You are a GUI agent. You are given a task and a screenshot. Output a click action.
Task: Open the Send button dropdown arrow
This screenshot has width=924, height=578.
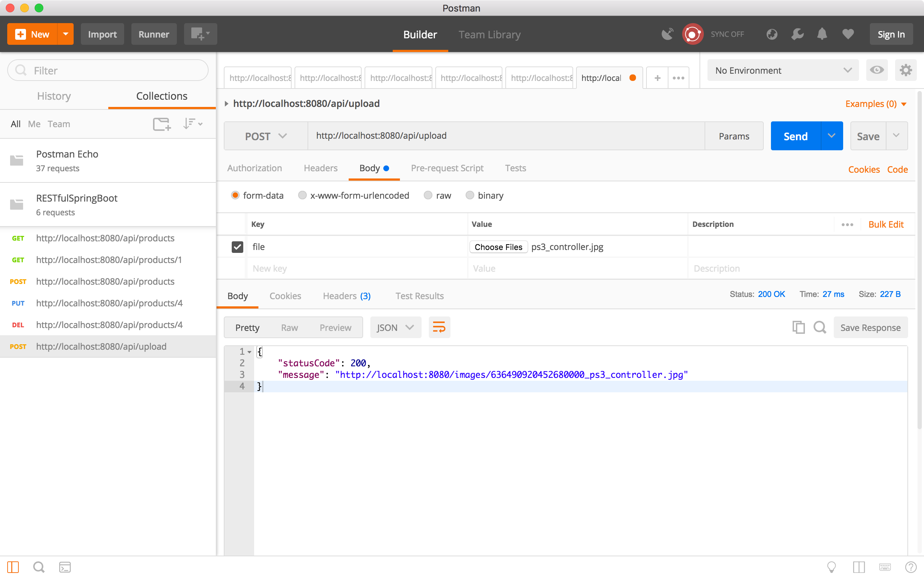tap(832, 136)
